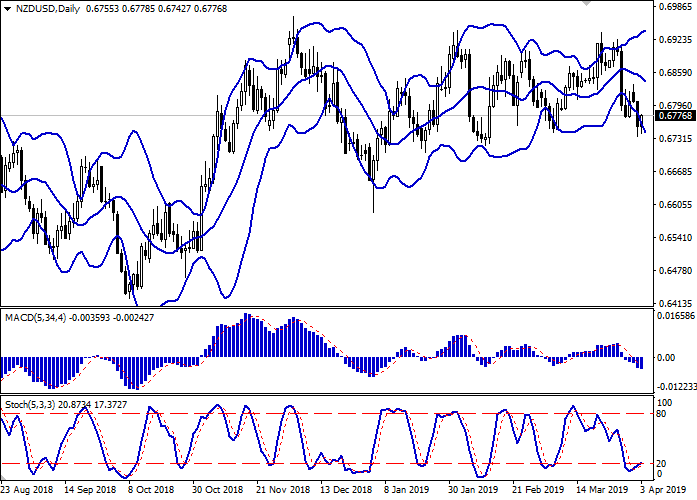Click the NZDUSD,Daily chart title
Image resolution: width=697 pixels, height=500 pixels.
coord(48,9)
